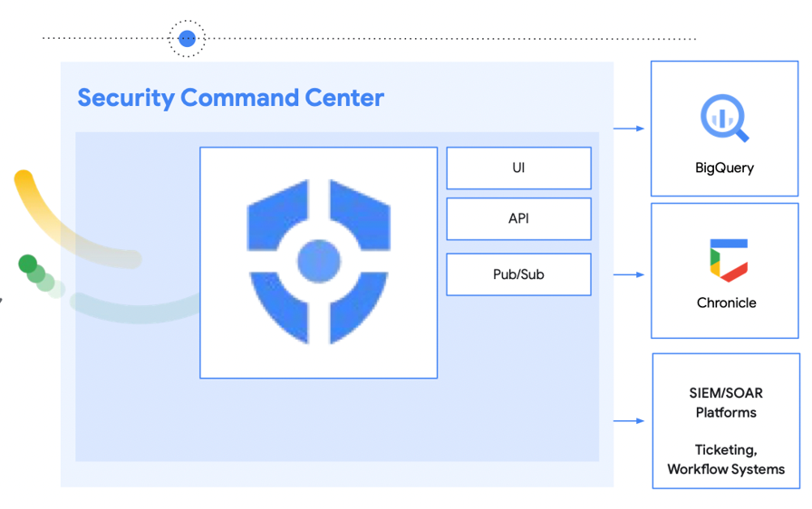Select the Pub/Sub box
Image resolution: width=812 pixels, height=509 pixels.
click(x=518, y=274)
